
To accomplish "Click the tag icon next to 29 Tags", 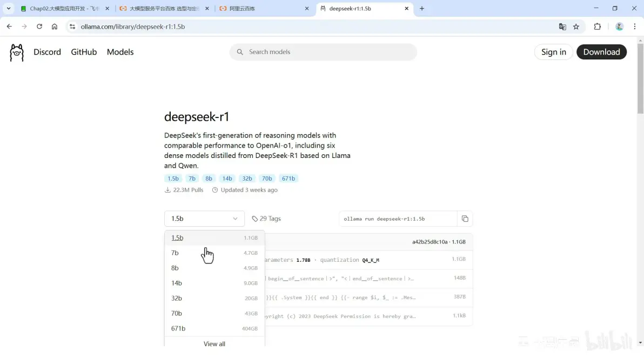I will point(254,218).
